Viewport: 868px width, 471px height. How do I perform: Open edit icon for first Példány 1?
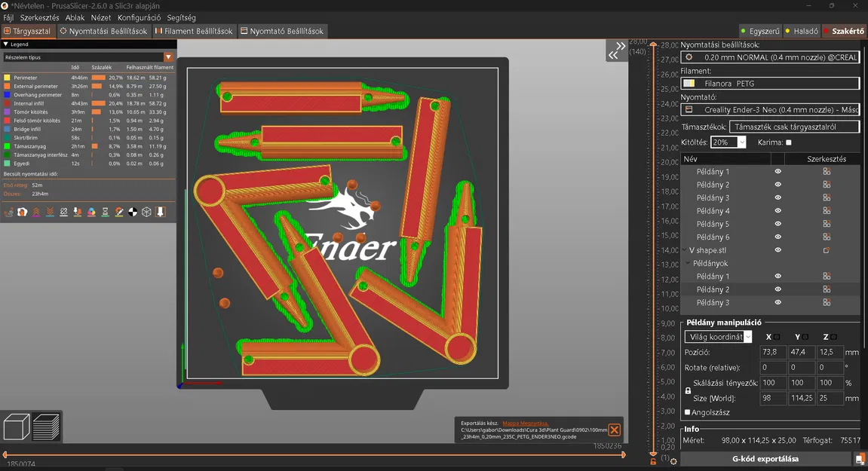827,172
